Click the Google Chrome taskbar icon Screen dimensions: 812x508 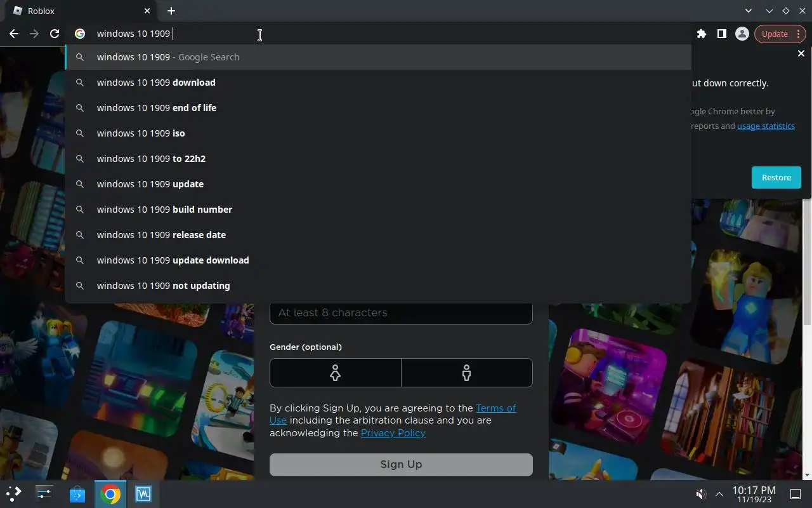[110, 493]
